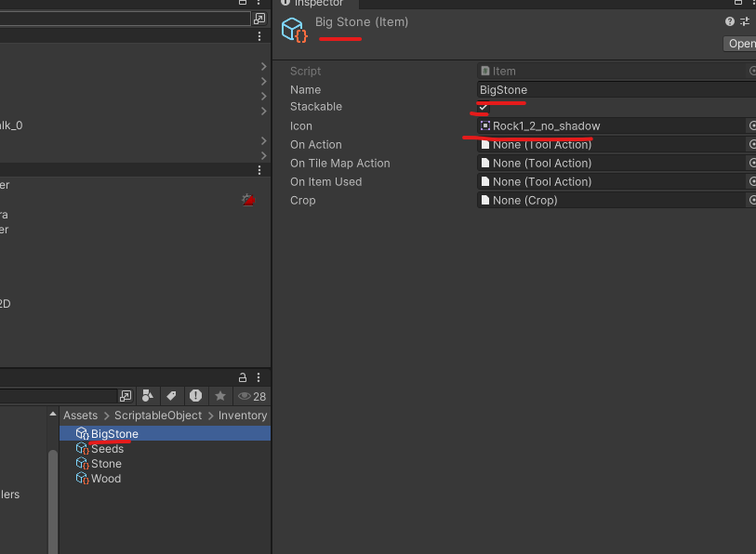Click the Hierarchy search field
Screen dimensions: 756x554
126,19
